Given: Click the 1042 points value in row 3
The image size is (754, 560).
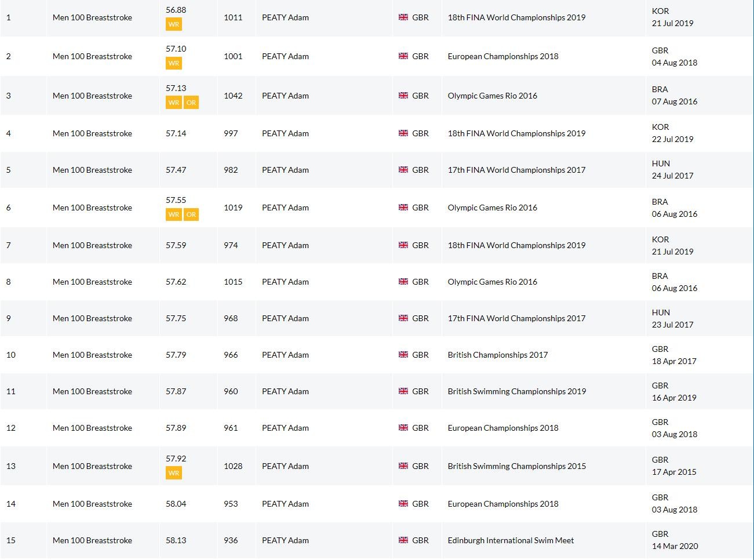Looking at the screenshot, I should click(233, 96).
